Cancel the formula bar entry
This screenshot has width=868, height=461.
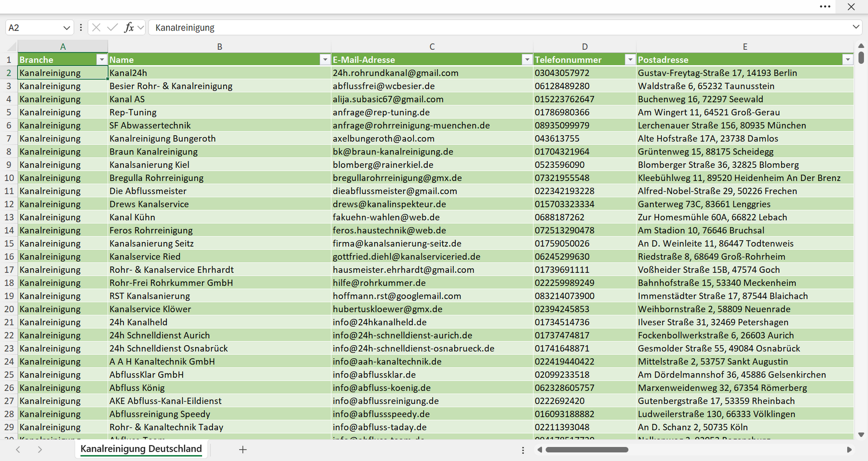(96, 28)
